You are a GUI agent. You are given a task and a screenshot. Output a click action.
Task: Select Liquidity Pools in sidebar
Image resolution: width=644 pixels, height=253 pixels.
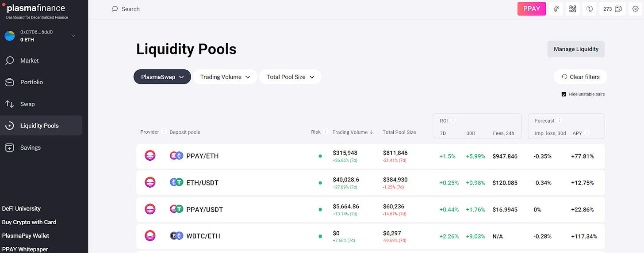tap(41, 126)
